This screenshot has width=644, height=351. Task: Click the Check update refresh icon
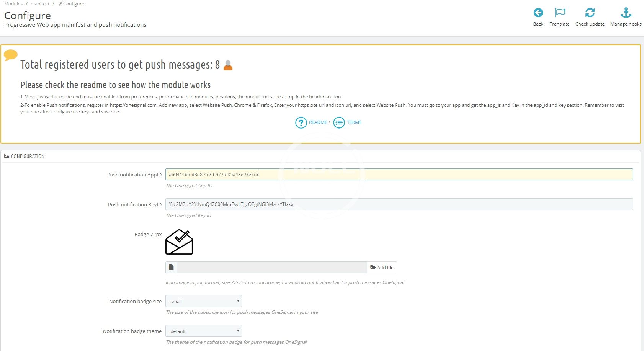[590, 13]
